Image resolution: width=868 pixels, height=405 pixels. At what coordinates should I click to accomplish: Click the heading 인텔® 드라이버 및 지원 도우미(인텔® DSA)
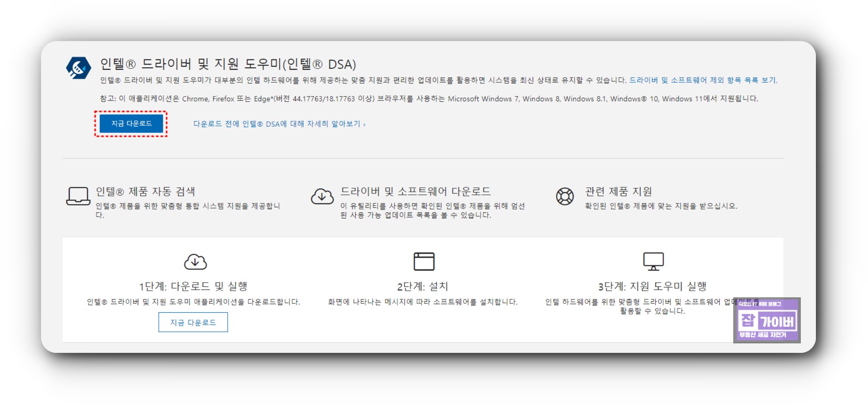[228, 64]
